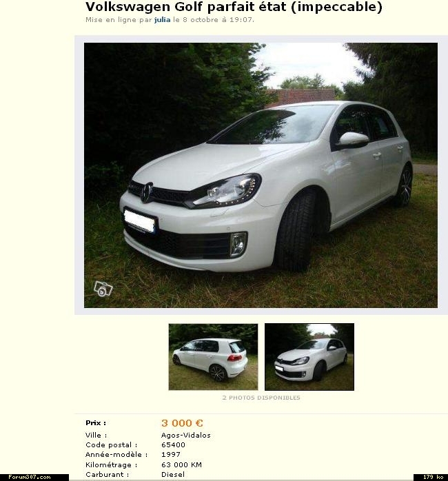Click the Volkswagen Golf listing title
The image size is (448, 481).
coord(234,7)
